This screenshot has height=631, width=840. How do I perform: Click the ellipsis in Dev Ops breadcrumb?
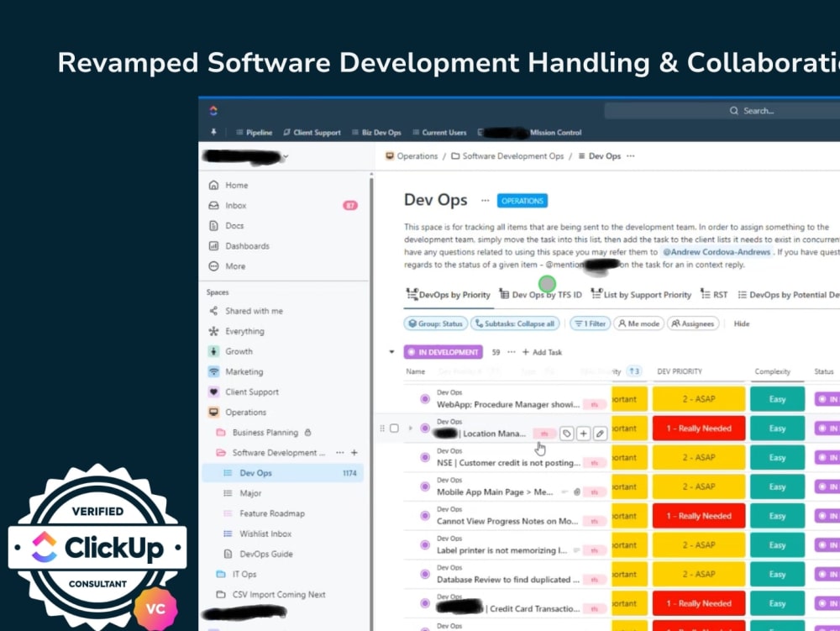tap(631, 156)
